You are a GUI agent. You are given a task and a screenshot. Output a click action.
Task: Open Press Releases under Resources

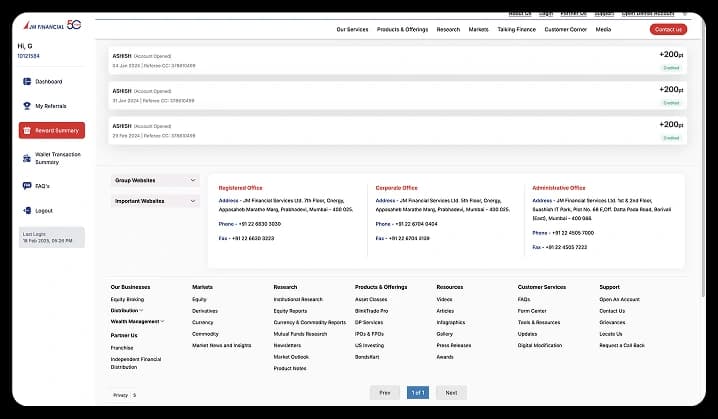click(x=454, y=345)
